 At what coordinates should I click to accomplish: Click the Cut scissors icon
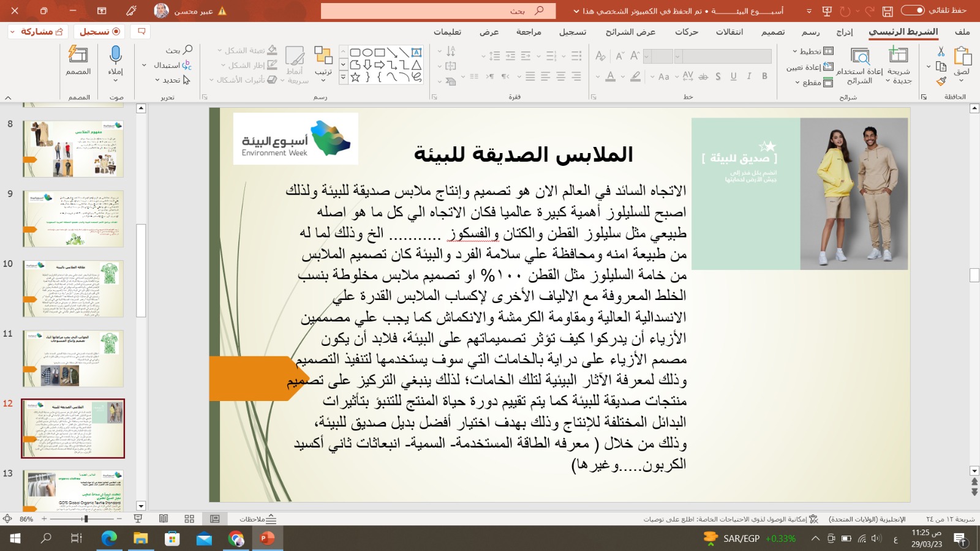[941, 51]
